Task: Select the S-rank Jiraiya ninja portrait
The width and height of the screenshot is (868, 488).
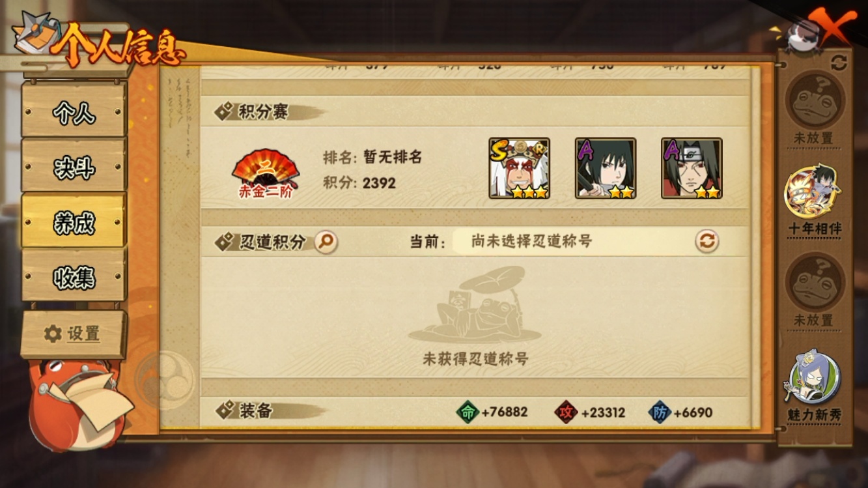Action: (519, 168)
